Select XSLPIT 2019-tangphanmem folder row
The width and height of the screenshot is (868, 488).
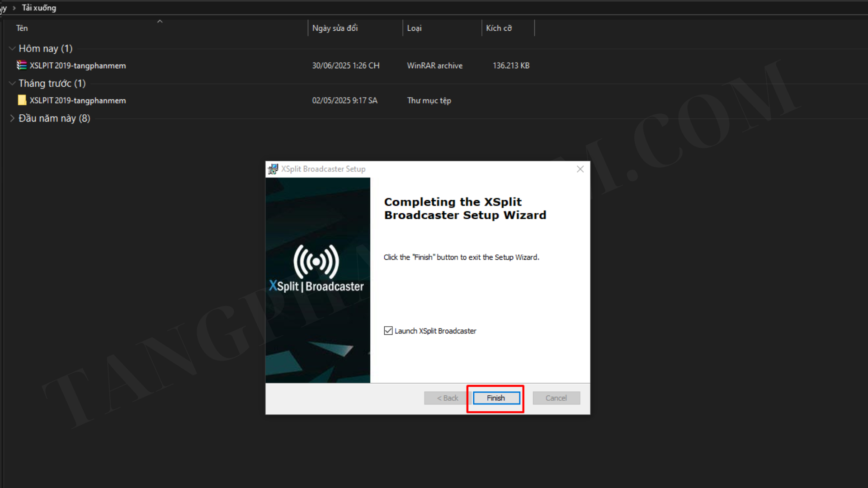[78, 100]
